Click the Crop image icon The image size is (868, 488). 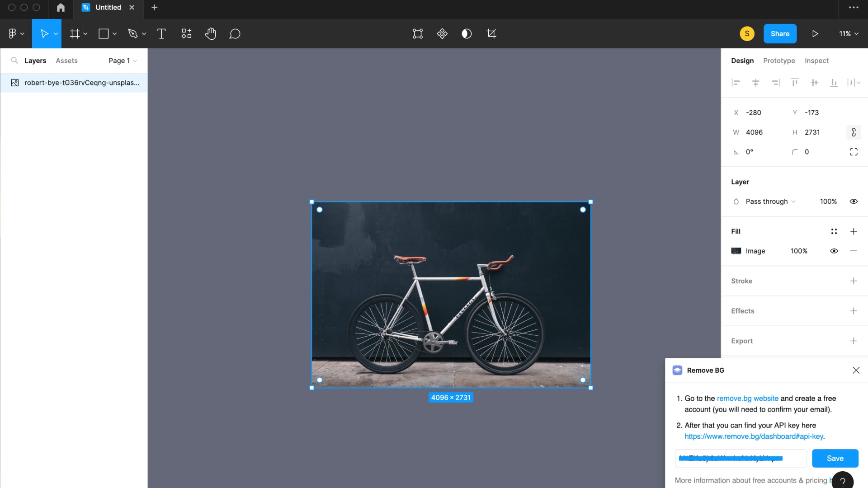[x=491, y=34]
